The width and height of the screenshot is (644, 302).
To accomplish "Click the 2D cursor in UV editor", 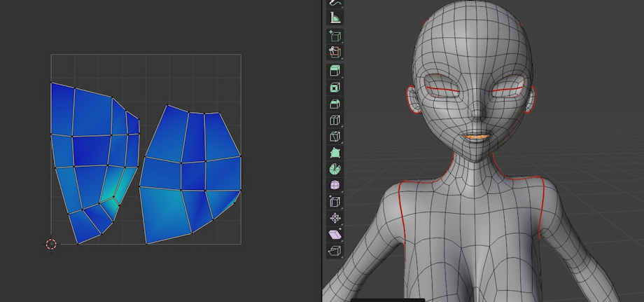I will (51, 244).
